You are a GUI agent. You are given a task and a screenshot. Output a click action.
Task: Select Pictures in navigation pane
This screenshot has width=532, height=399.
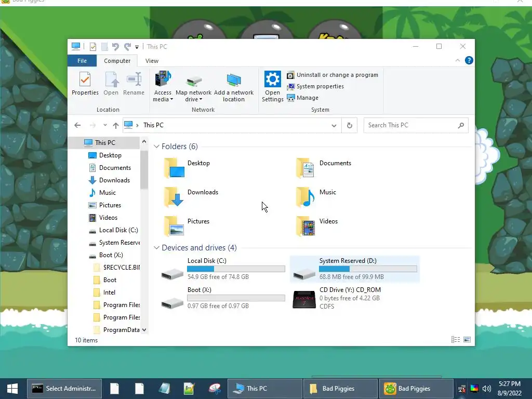(x=110, y=205)
